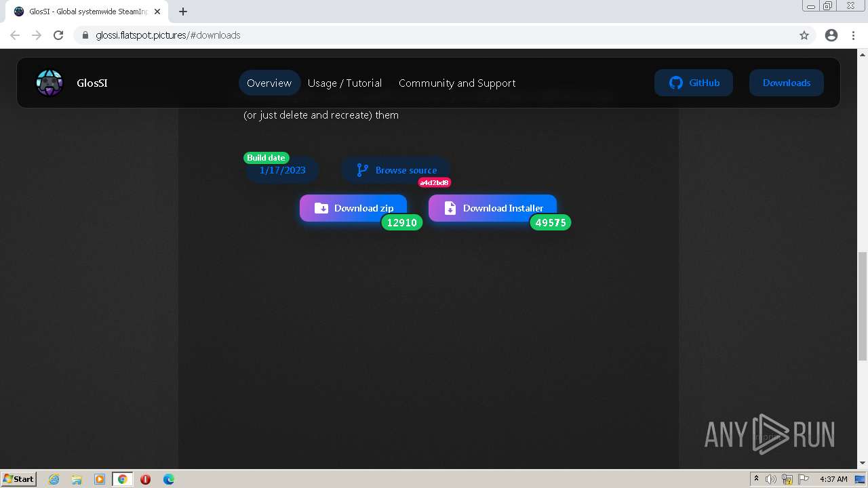Image resolution: width=868 pixels, height=488 pixels.
Task: Open the Chrome profile avatar
Action: (831, 35)
